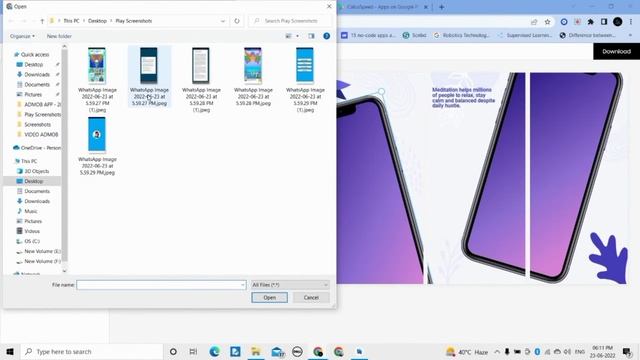The image size is (640, 360).
Task: Bookmark this page with star icon
Action: click(547, 22)
